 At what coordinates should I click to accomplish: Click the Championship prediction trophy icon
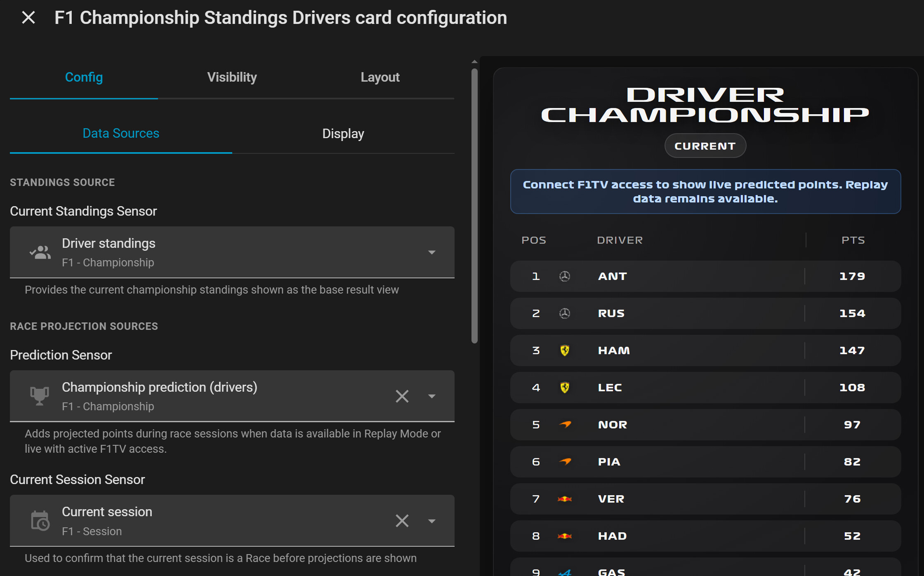(40, 396)
